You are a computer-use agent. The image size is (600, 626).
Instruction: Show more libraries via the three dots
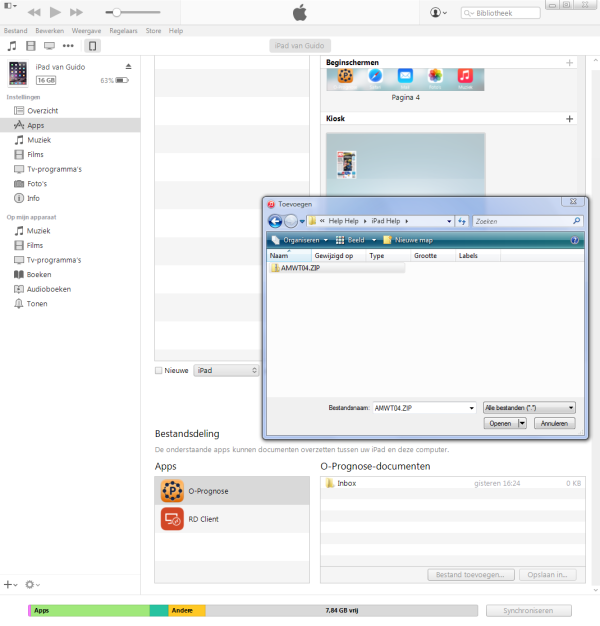[x=68, y=46]
